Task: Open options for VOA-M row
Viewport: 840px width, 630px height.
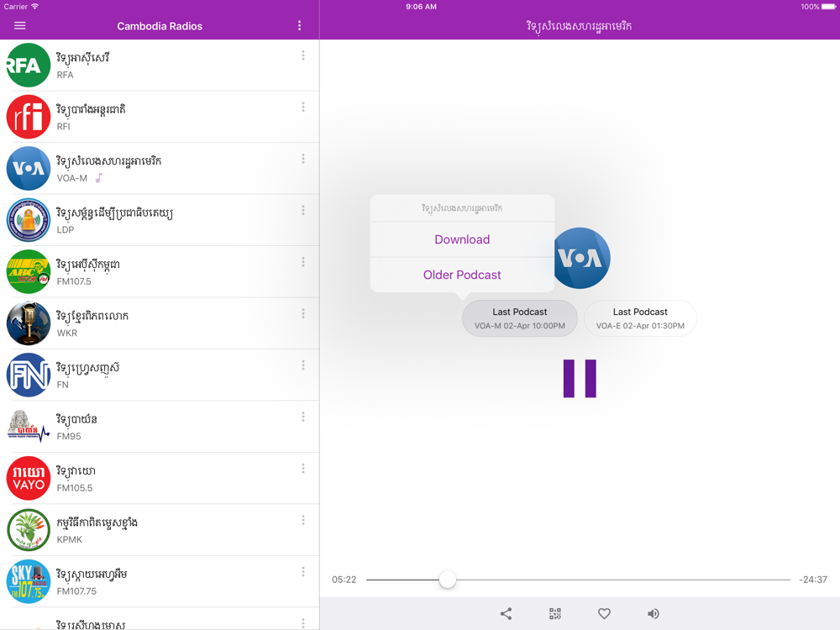Action: tap(303, 159)
